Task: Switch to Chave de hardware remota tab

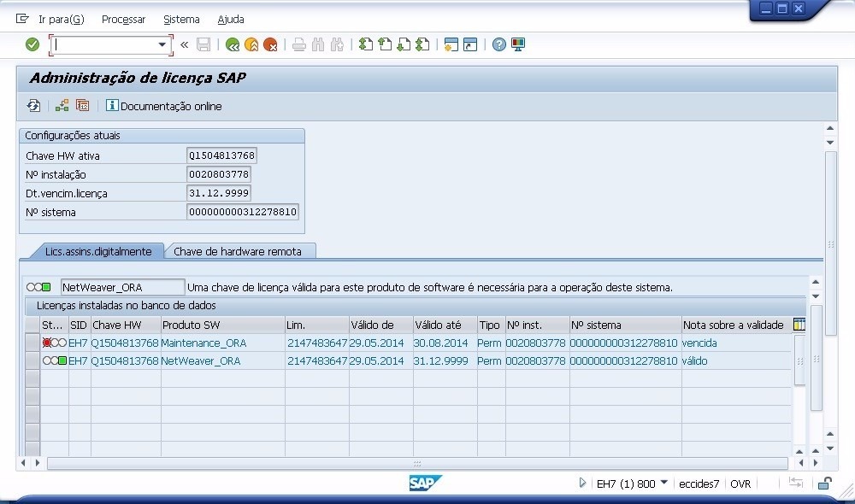Action: coord(237,252)
